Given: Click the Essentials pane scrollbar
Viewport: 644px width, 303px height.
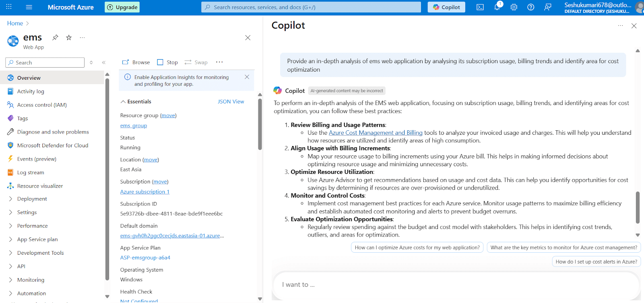Looking at the screenshot, I should pos(260,124).
